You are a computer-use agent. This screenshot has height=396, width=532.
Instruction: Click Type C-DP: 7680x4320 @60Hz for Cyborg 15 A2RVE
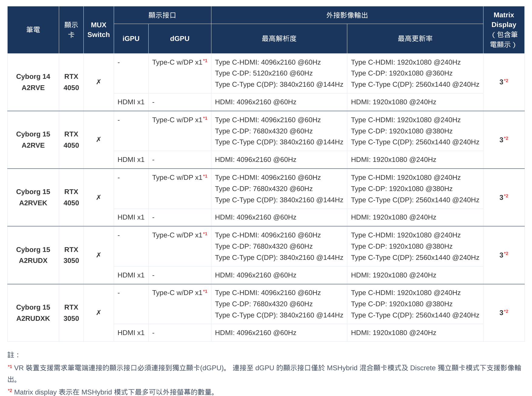264,131
